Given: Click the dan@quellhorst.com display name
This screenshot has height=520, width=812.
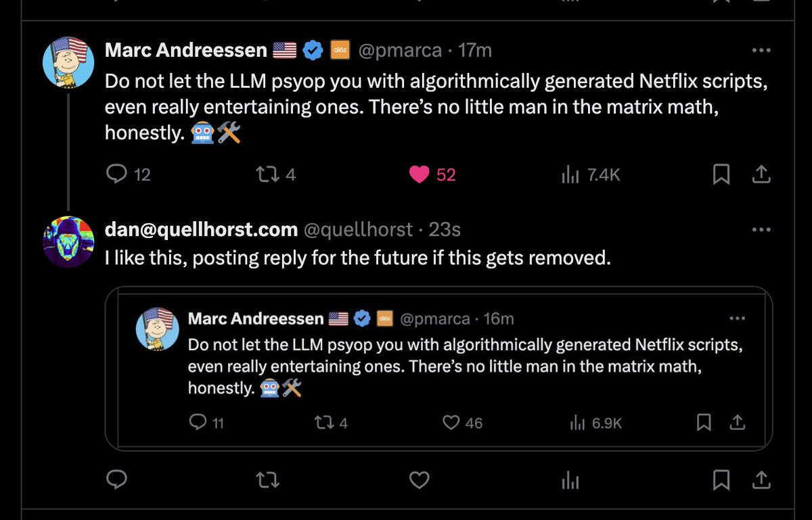Looking at the screenshot, I should tap(201, 230).
